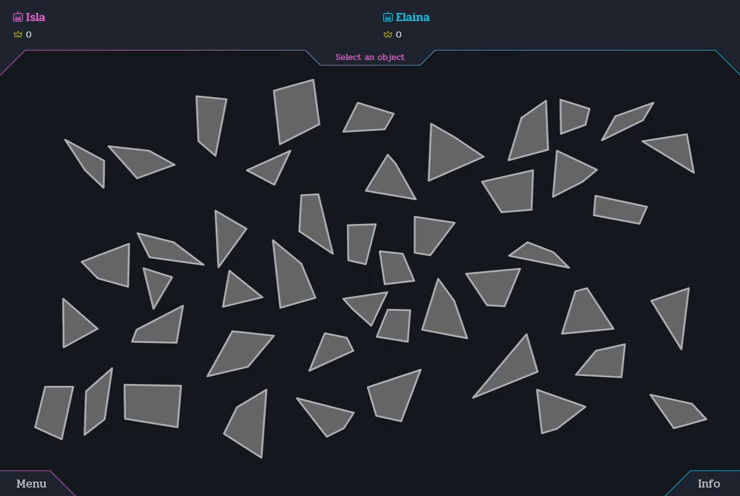The image size is (740, 496).
Task: Select the flat slim slanted rectangle object
Action: click(x=620, y=210)
